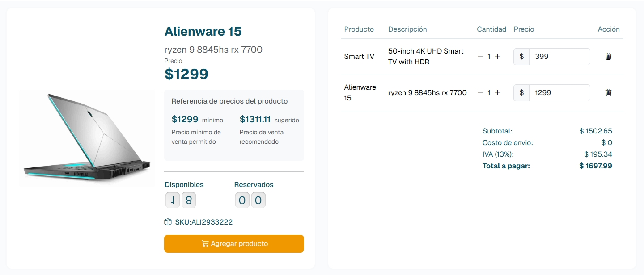Click the Producto column header

click(x=359, y=29)
